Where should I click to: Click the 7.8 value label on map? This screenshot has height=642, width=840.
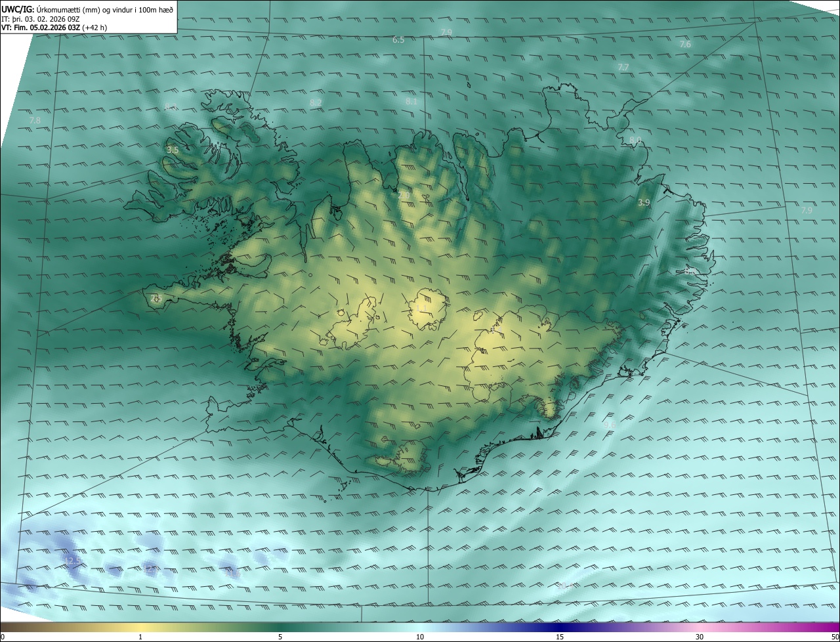35,121
